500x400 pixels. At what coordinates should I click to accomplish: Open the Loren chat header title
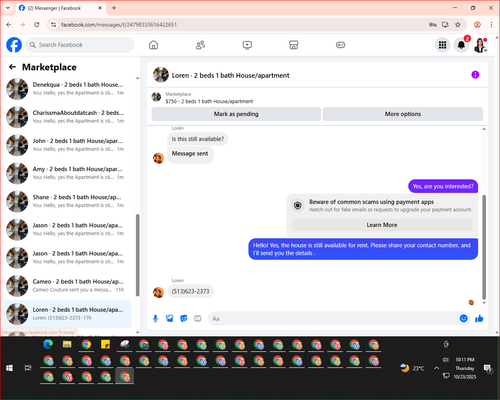(230, 75)
